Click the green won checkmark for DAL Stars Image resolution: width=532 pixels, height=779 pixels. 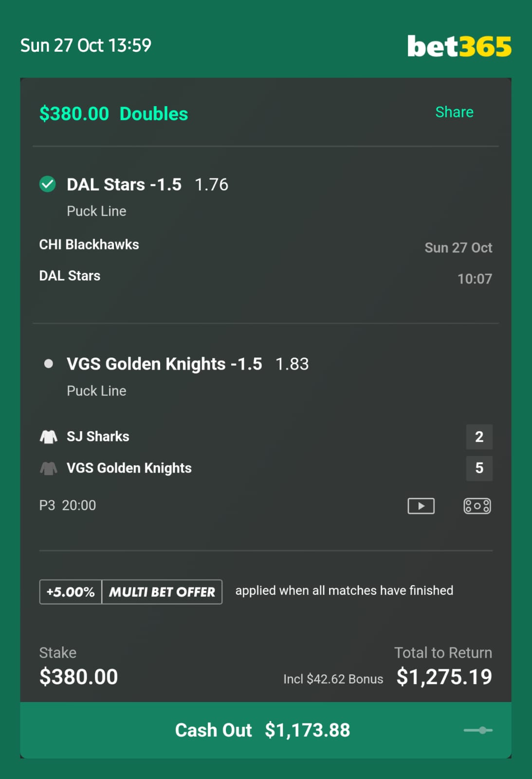click(48, 184)
